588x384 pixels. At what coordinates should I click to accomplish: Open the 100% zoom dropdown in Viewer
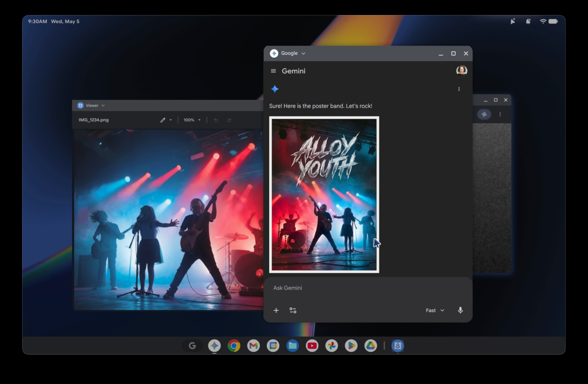point(192,120)
